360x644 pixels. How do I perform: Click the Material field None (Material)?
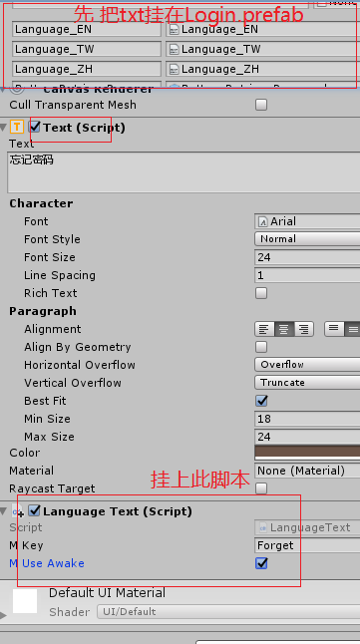(x=307, y=471)
